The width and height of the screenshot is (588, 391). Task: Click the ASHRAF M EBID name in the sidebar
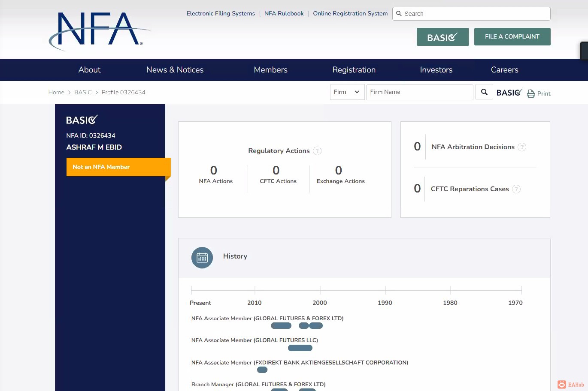coord(94,147)
